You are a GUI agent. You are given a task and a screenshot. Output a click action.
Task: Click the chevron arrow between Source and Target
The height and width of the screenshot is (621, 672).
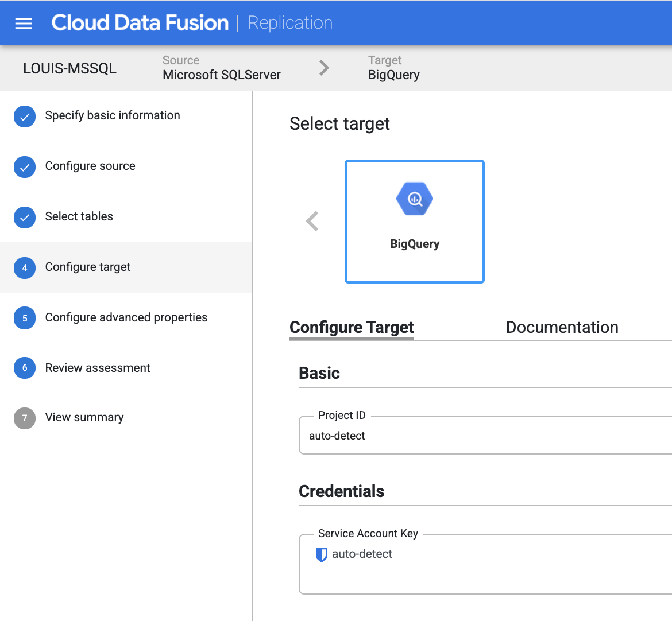325,68
